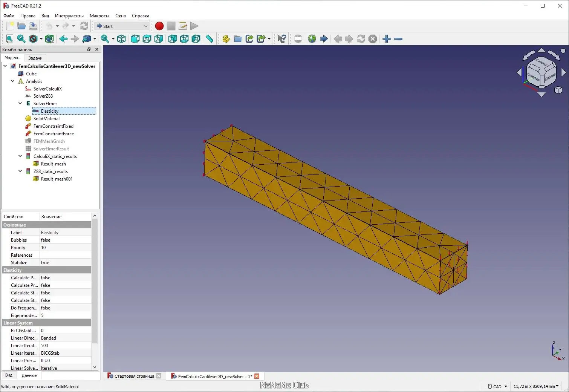Viewport: 569px width, 392px height.
Task: Set isometric view icon
Action: 121,39
